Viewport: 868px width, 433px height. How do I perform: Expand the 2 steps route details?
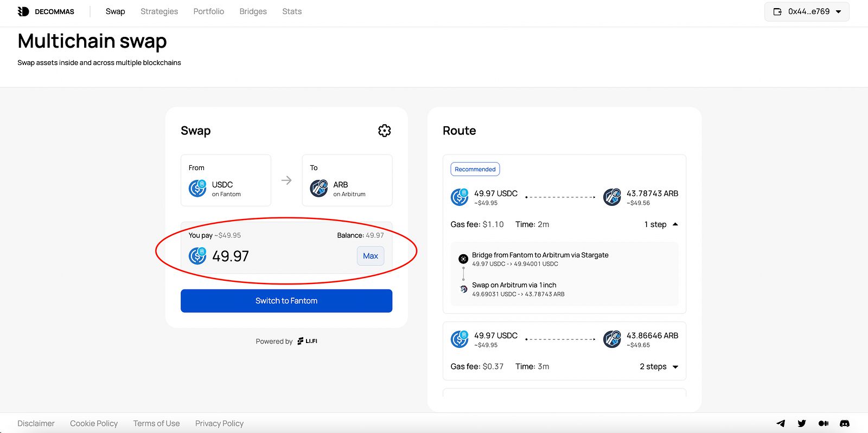pyautogui.click(x=659, y=367)
